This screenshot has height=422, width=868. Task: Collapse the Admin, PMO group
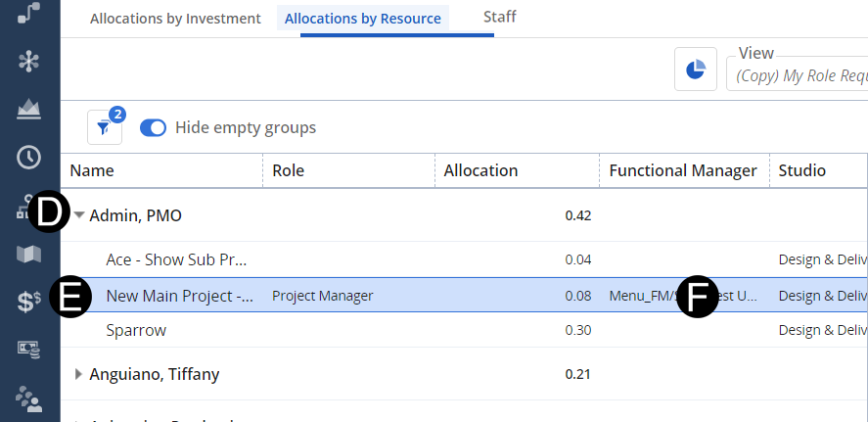[x=79, y=215]
